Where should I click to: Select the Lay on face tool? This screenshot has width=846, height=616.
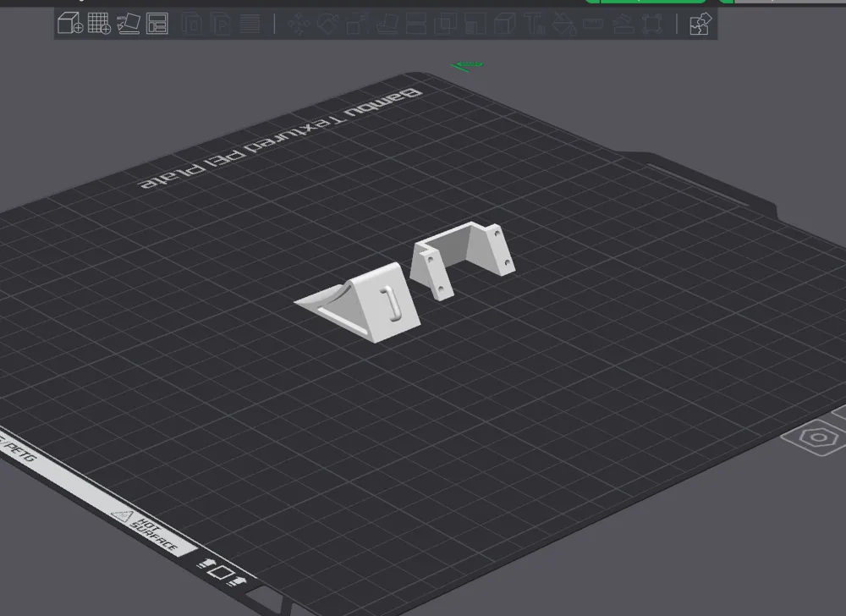pyautogui.click(x=387, y=24)
